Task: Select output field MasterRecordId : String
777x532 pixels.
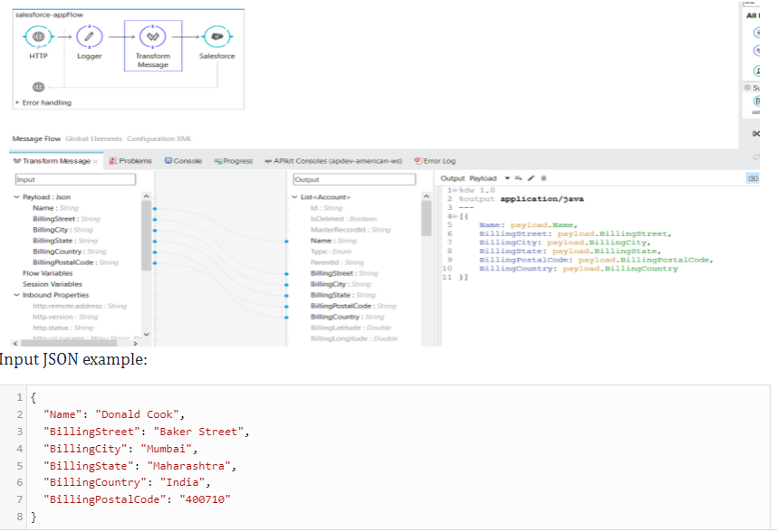Action: [x=350, y=230]
